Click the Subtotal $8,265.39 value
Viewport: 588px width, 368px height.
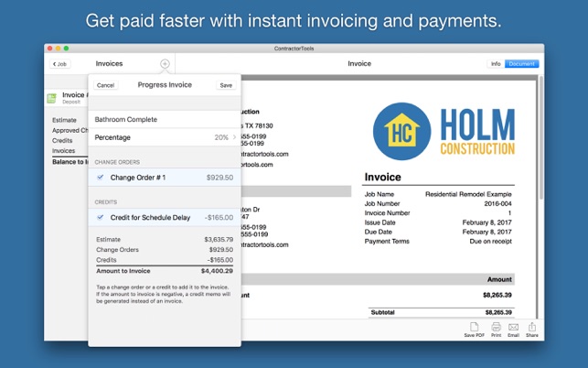pos(498,312)
